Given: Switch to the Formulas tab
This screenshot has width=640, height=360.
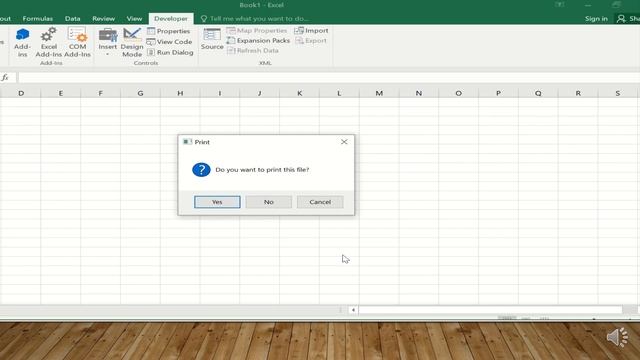Looking at the screenshot, I should [x=38, y=19].
